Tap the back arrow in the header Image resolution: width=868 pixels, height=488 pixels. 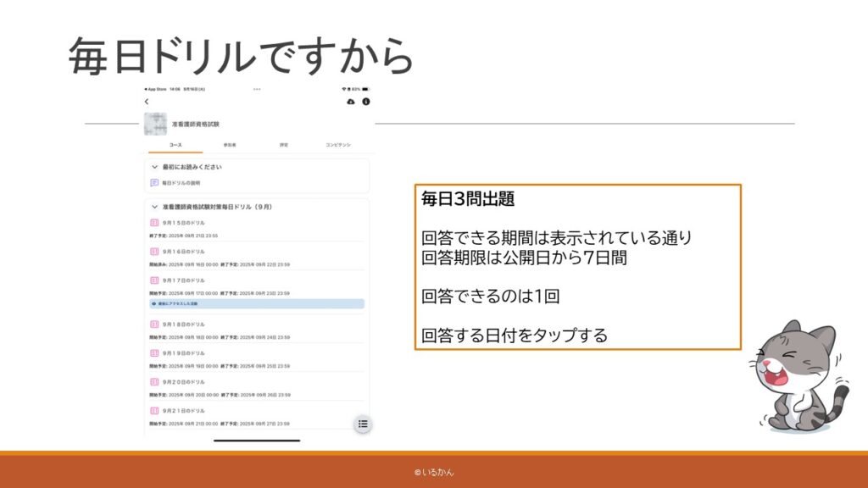click(x=147, y=102)
